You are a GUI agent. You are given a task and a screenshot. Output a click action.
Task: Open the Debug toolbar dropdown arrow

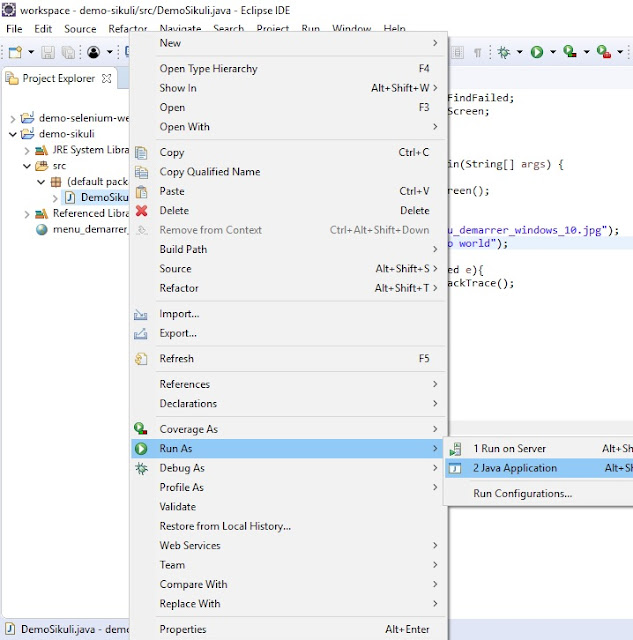pos(520,52)
